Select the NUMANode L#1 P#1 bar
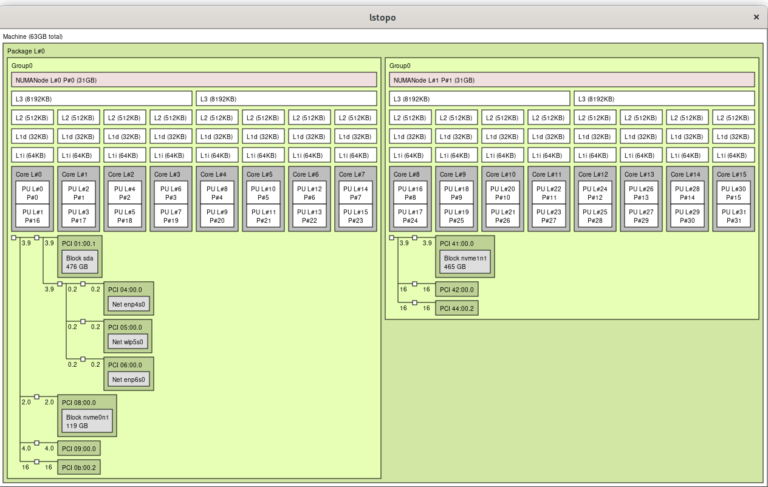The height and width of the screenshot is (487, 768). 571,79
